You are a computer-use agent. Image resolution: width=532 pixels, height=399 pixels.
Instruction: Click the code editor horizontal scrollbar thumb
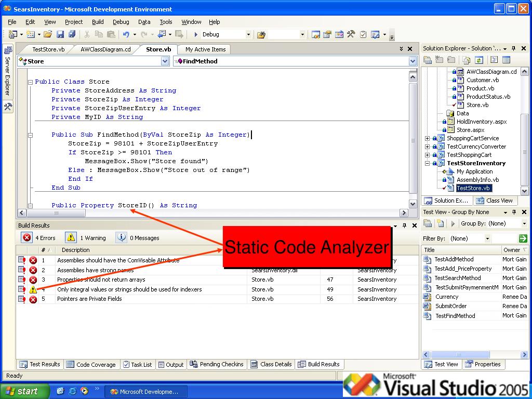(x=56, y=212)
